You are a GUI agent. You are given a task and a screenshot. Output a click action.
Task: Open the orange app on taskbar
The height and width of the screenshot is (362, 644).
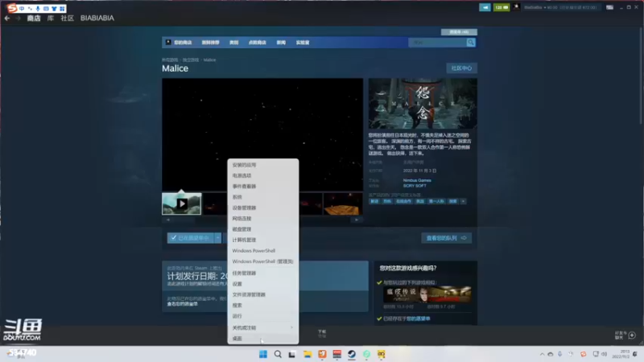pyautogui.click(x=322, y=354)
